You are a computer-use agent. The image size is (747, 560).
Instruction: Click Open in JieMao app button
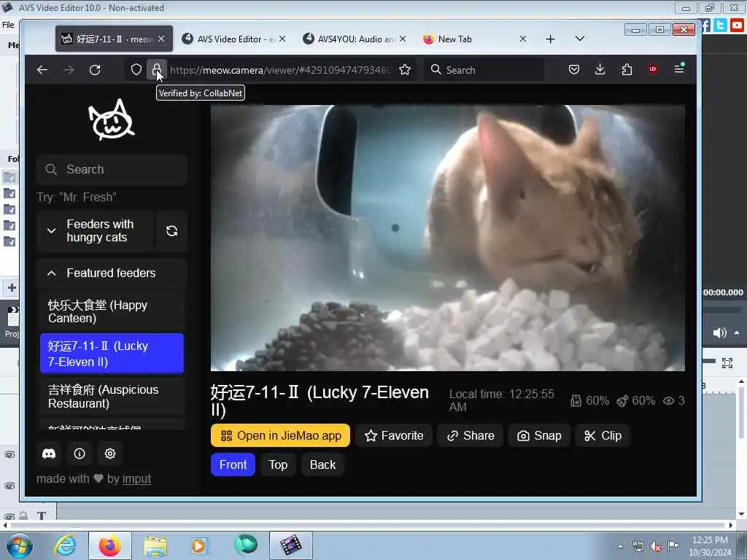coord(280,436)
